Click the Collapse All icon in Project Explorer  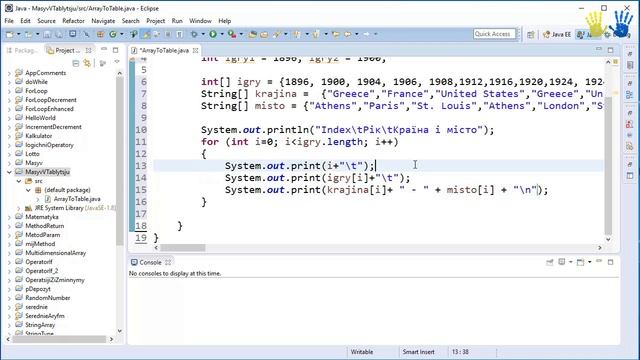point(76,63)
